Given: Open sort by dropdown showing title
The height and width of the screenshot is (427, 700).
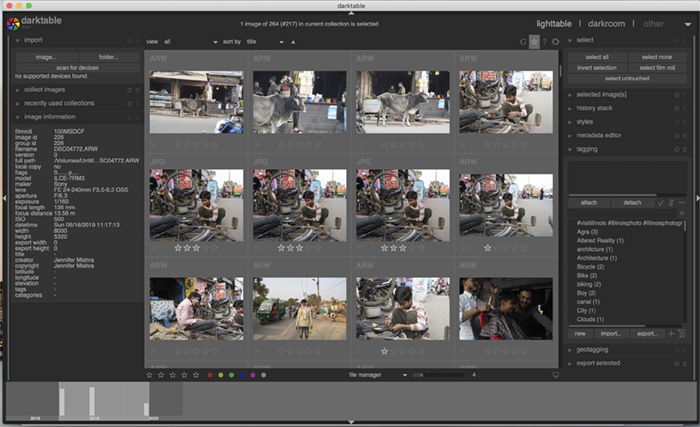Looking at the screenshot, I should tap(265, 42).
